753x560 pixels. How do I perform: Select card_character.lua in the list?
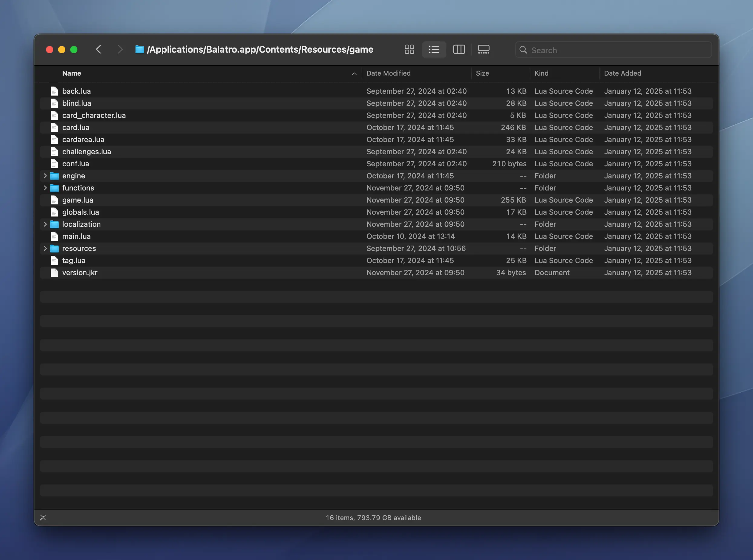pos(94,115)
